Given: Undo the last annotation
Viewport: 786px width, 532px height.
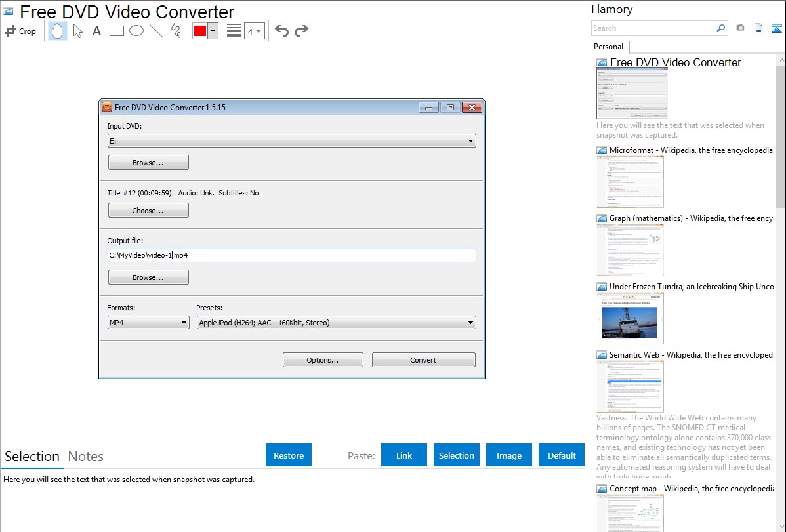Looking at the screenshot, I should [281, 31].
